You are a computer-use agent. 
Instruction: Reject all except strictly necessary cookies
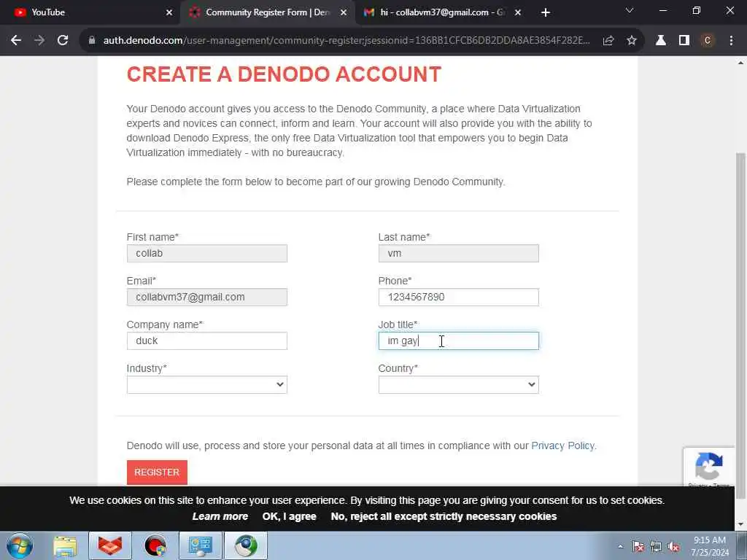click(444, 517)
